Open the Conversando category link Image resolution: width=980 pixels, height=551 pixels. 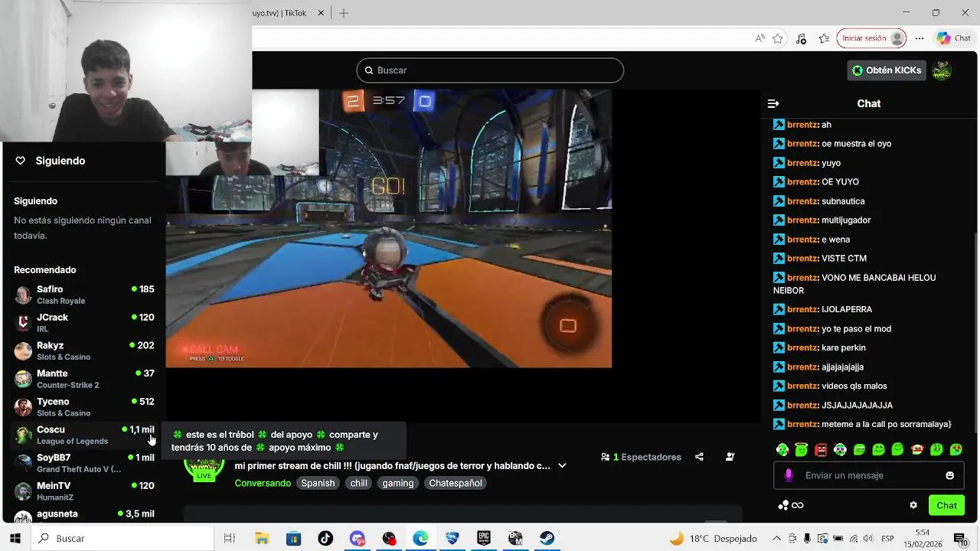click(263, 483)
